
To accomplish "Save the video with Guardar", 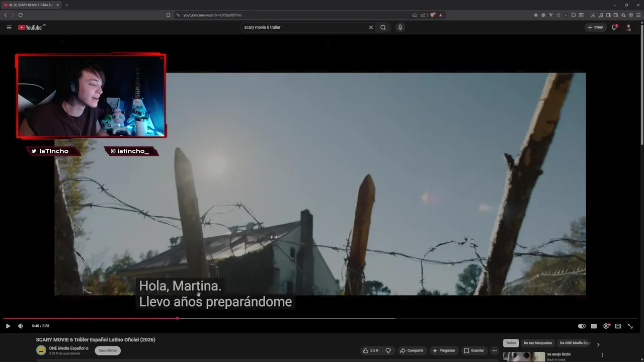I will click(x=474, y=350).
